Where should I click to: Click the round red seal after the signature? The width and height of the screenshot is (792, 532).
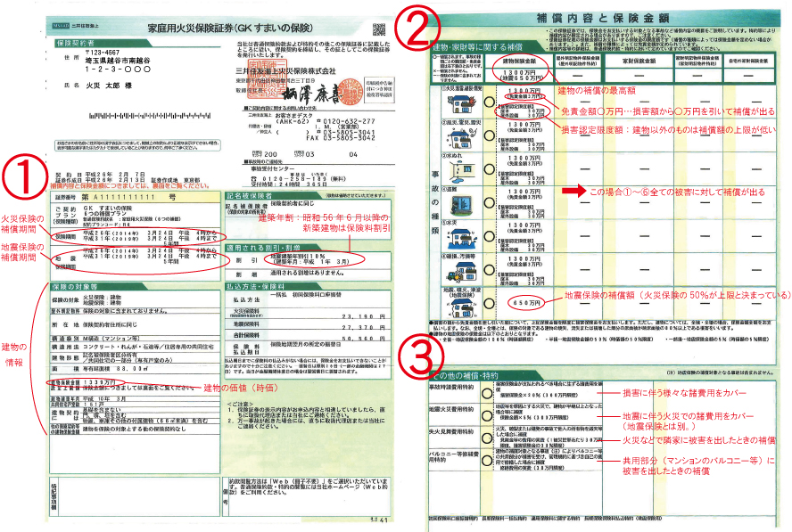[x=350, y=93]
